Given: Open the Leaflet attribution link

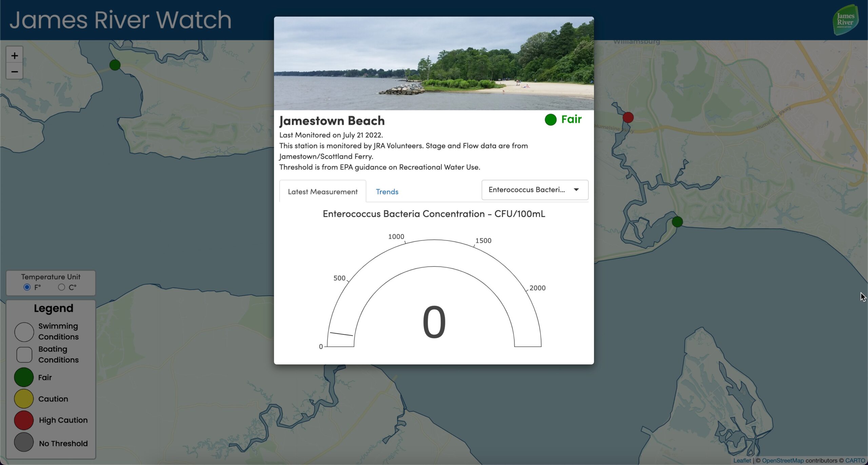Looking at the screenshot, I should [742, 460].
